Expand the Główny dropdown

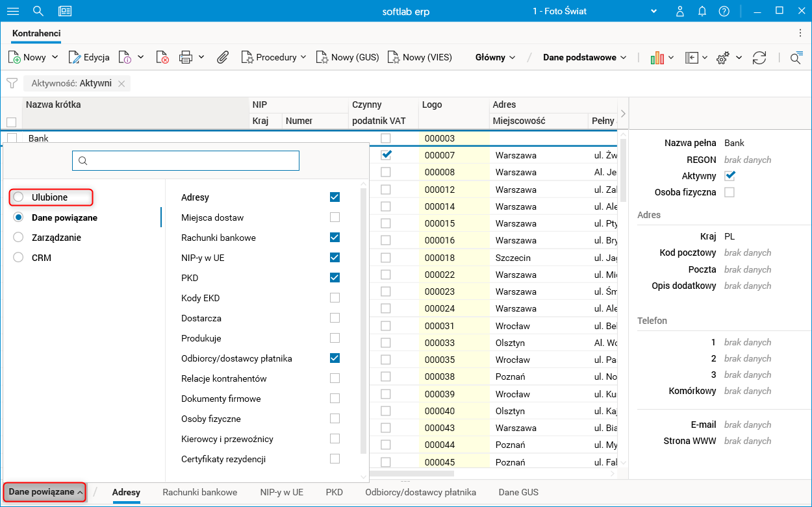[495, 57]
